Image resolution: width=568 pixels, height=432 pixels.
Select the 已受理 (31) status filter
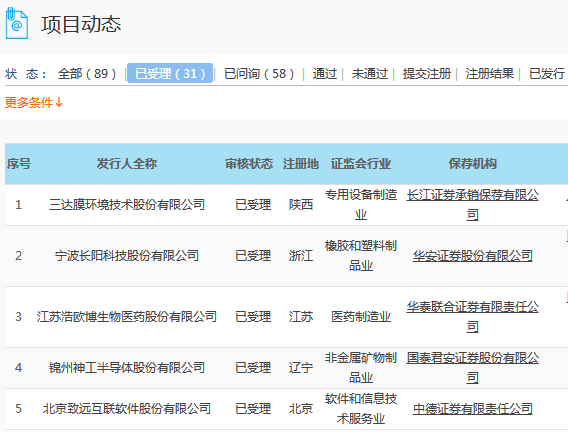tap(170, 74)
